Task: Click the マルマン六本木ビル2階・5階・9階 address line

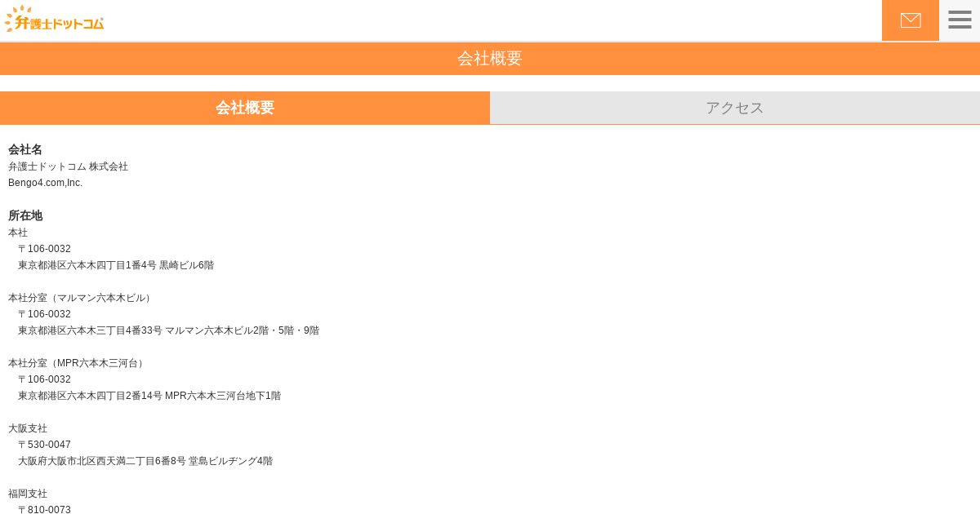Action: point(169,330)
